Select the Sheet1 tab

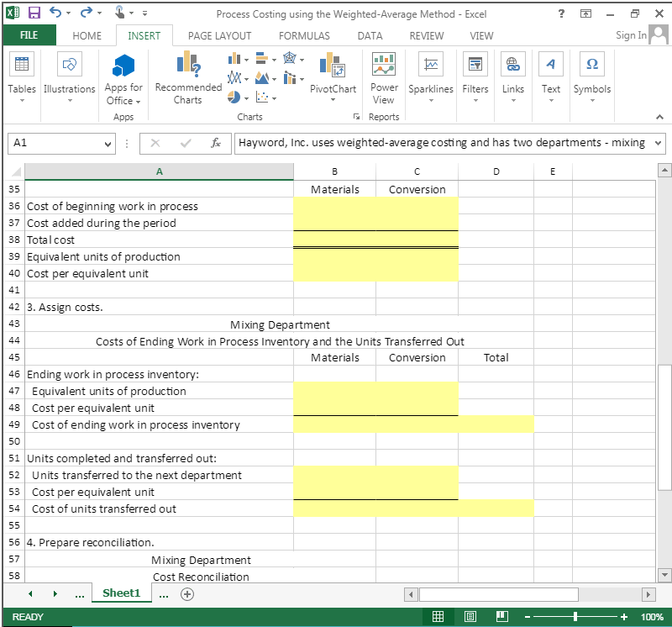coord(121,593)
